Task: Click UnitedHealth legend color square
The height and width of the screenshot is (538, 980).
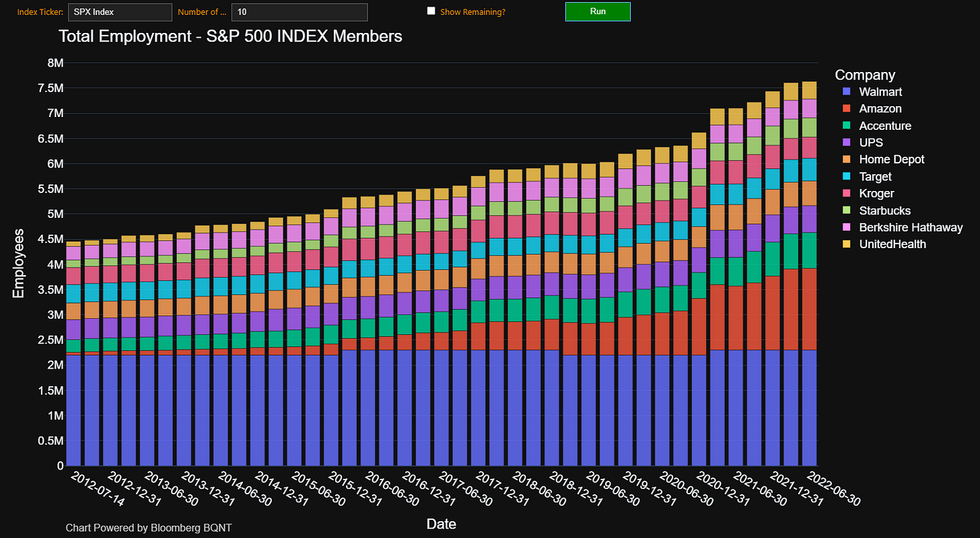Action: pos(847,244)
